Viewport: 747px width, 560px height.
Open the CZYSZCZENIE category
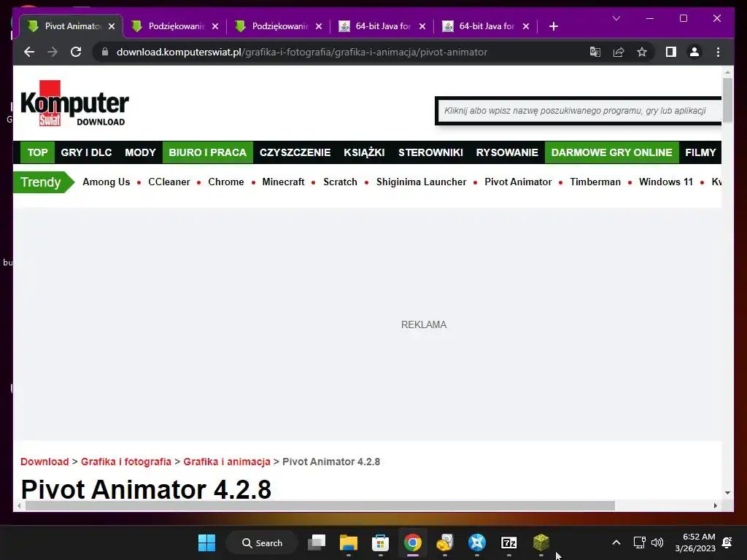pyautogui.click(x=295, y=152)
